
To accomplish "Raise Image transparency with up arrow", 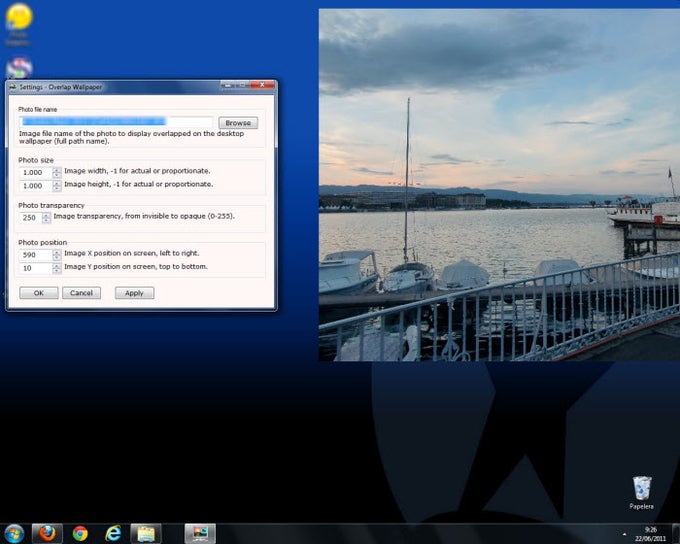I will point(46,215).
